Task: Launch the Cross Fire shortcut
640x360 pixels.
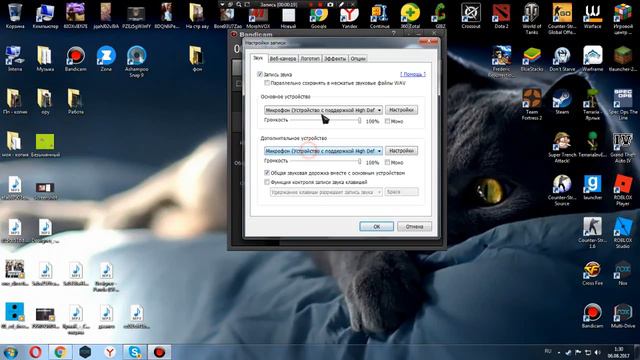Action: [x=592, y=273]
